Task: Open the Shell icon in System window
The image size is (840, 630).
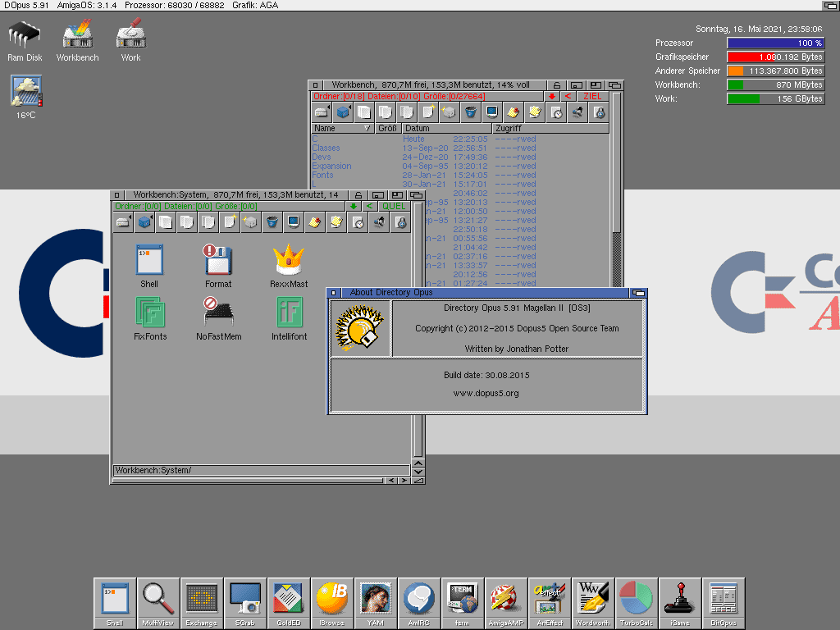Action: pos(149,266)
